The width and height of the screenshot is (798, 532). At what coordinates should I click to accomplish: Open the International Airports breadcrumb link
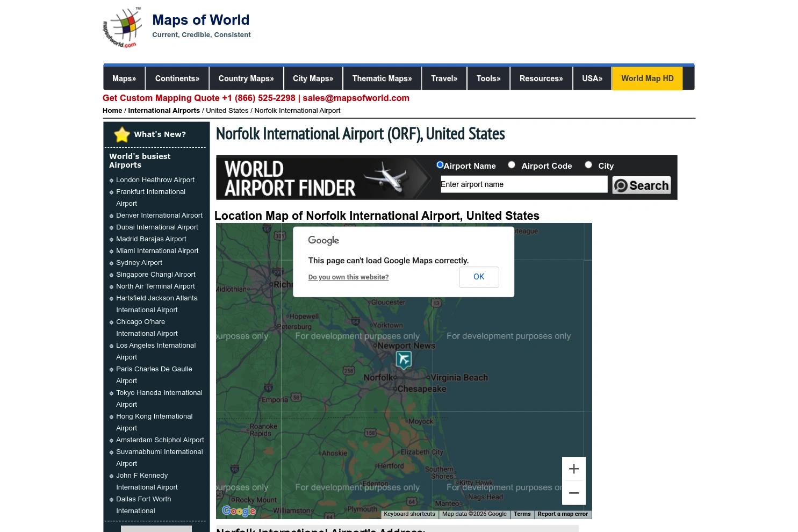click(x=164, y=111)
